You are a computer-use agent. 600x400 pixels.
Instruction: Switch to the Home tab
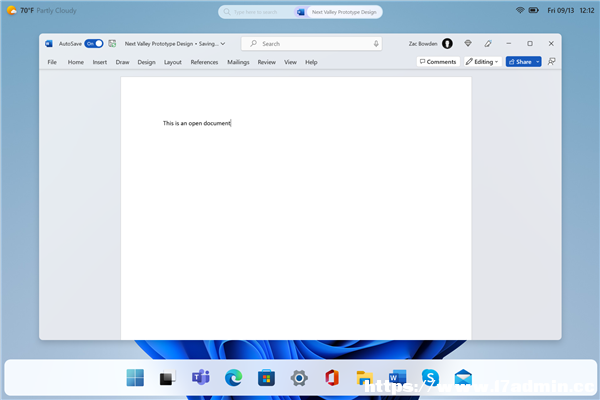click(76, 62)
